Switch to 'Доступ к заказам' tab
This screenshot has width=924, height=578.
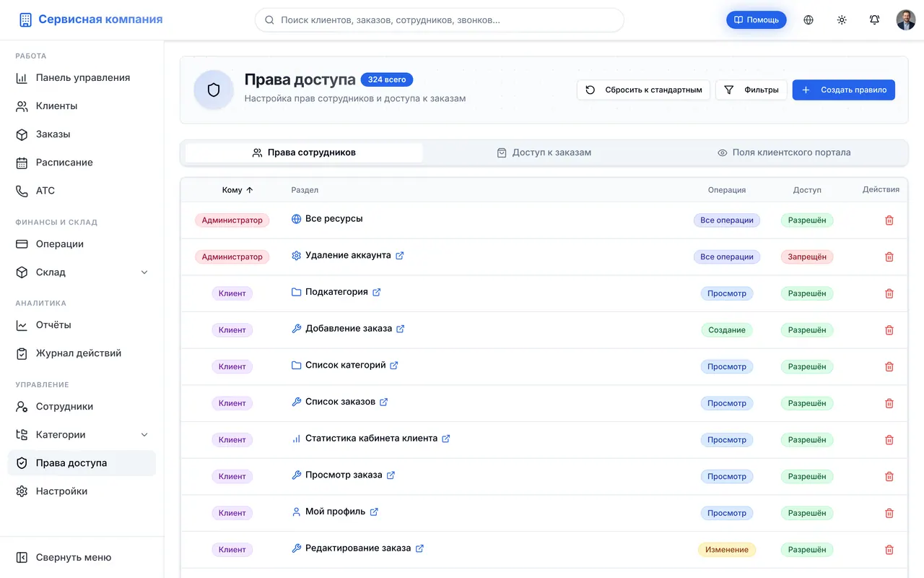pos(544,152)
